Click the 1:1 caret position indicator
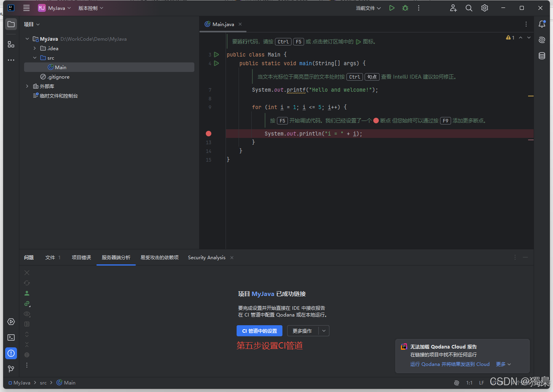The image size is (553, 392). 469,383
